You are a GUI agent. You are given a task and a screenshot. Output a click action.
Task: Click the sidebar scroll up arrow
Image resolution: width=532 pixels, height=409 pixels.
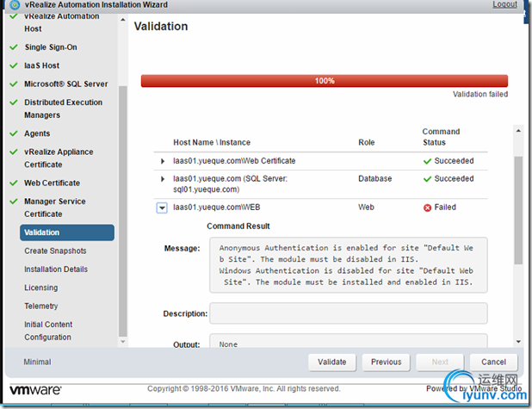pyautogui.click(x=123, y=20)
